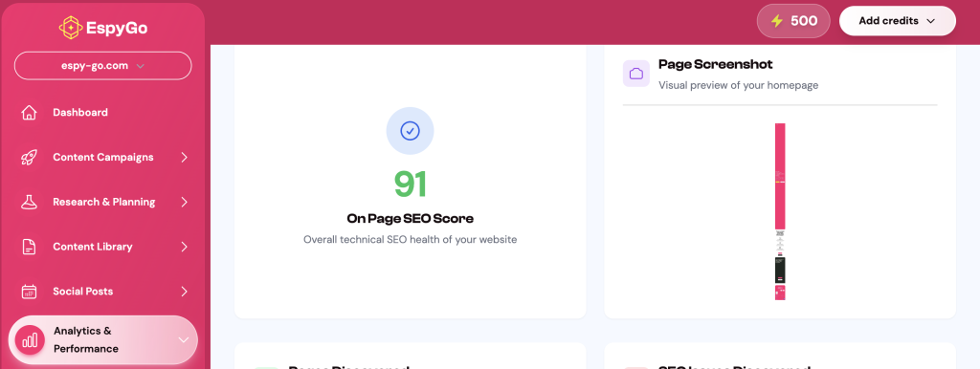Image resolution: width=980 pixels, height=369 pixels.
Task: Expand Social Posts chevron
Action: pos(185,292)
